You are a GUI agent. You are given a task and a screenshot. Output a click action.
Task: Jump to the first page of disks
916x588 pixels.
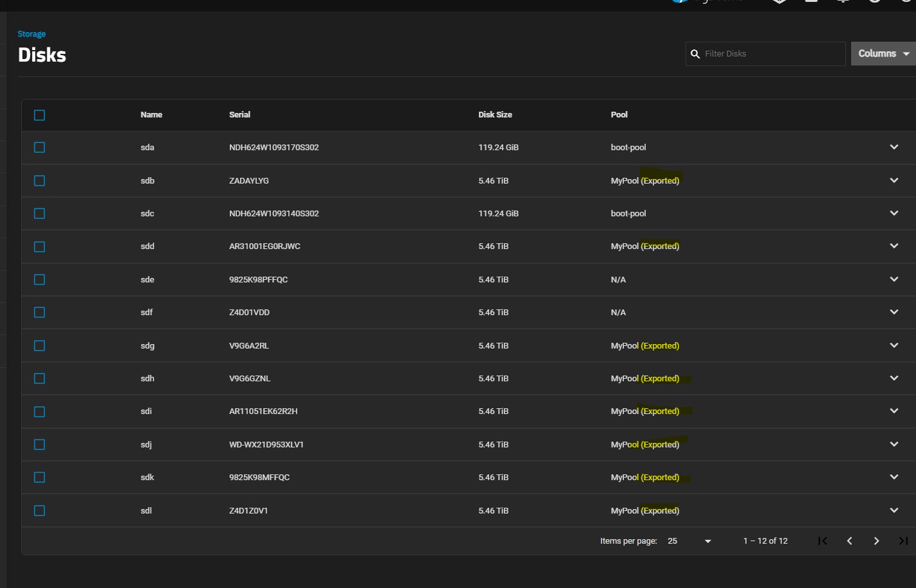(x=822, y=541)
